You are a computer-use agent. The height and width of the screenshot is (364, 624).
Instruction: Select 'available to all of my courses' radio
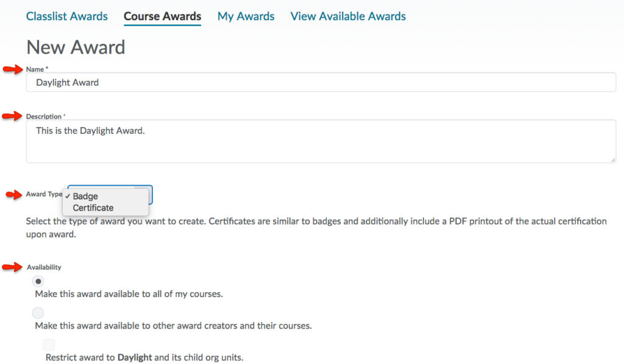(x=38, y=281)
